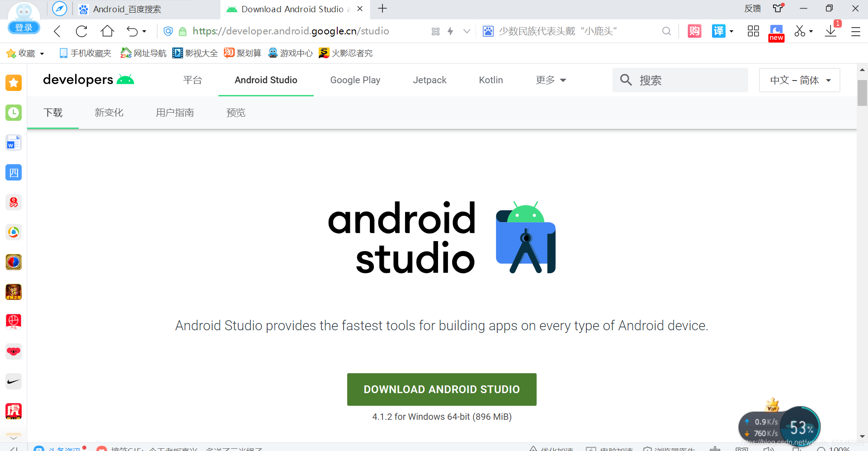
Task: Select the 用户指南 sub-tab
Action: click(175, 113)
